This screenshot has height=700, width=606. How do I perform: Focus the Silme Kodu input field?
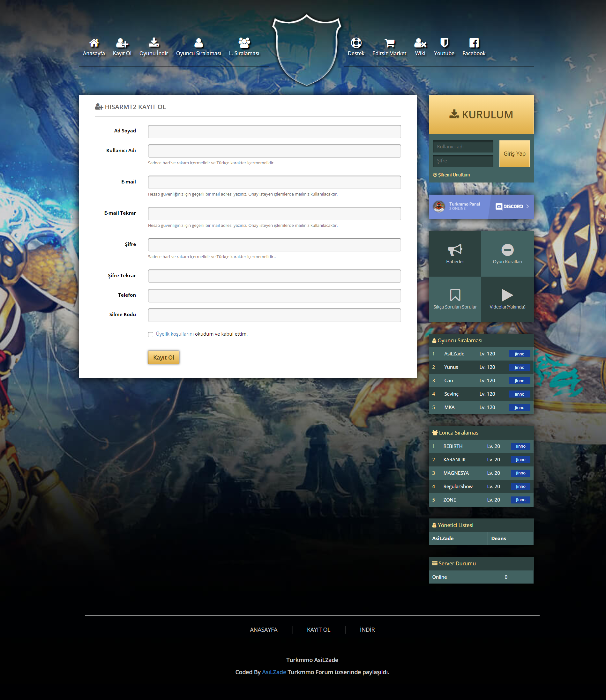(x=274, y=315)
